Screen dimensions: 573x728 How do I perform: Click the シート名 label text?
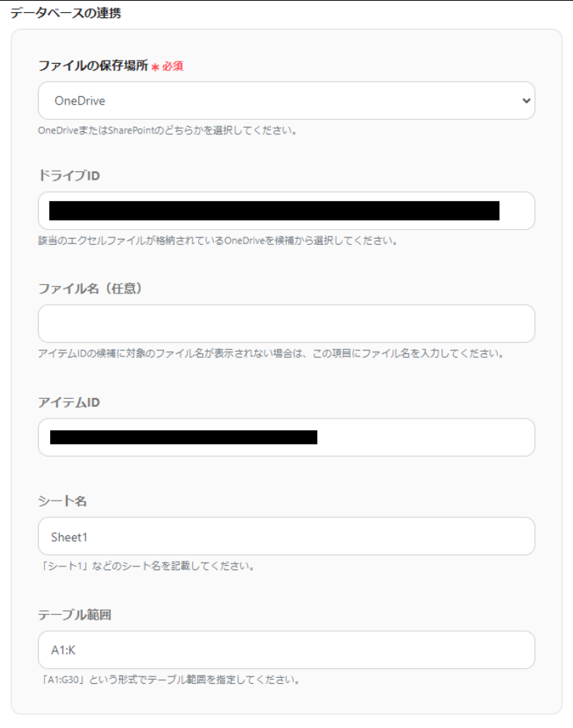(x=62, y=501)
